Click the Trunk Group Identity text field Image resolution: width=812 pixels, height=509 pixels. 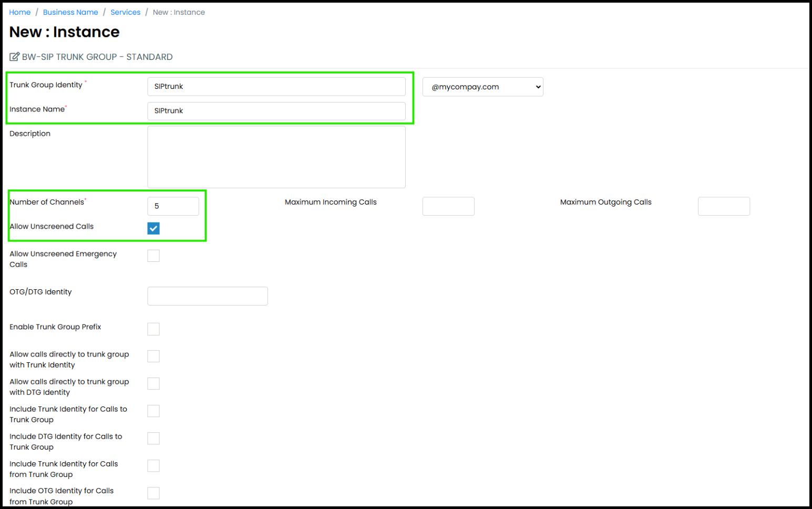tap(276, 86)
